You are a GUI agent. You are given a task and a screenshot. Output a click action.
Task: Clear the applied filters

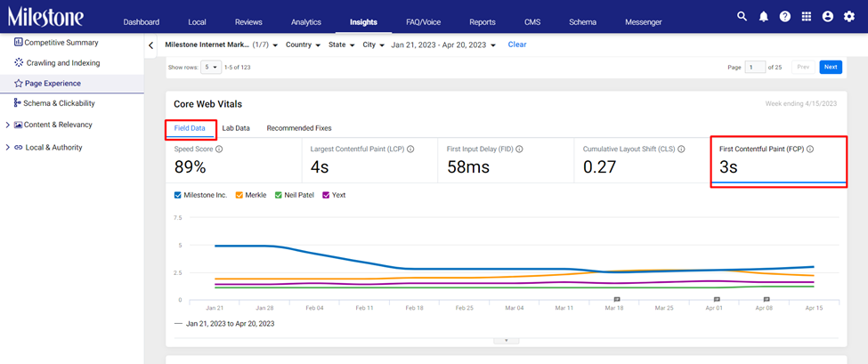click(x=517, y=44)
